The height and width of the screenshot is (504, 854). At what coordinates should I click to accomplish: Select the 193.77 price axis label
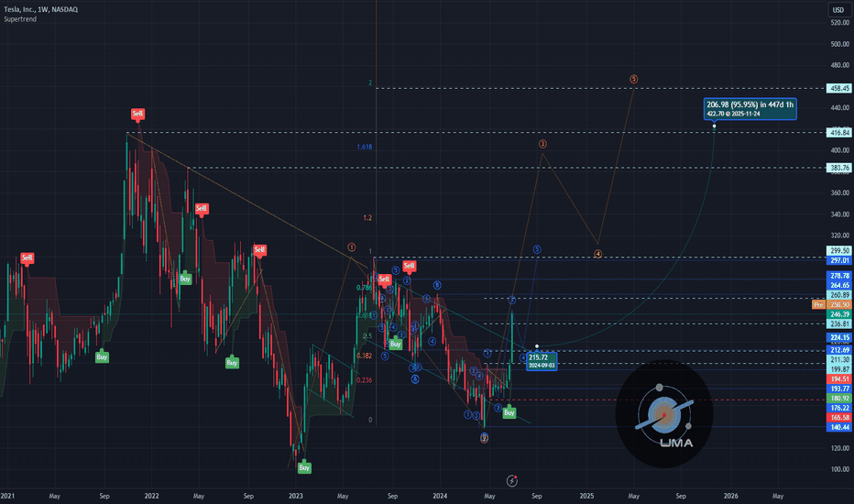click(x=838, y=389)
